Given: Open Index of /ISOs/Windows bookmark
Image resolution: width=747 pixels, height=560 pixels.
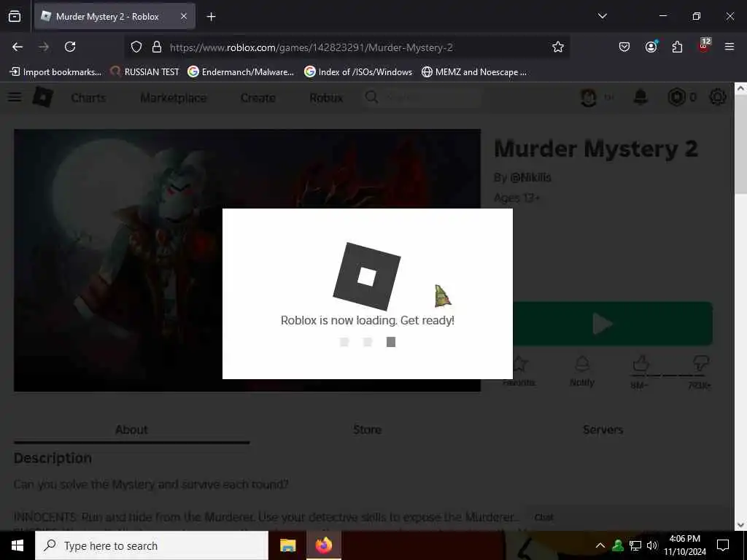Looking at the screenshot, I should pyautogui.click(x=358, y=72).
